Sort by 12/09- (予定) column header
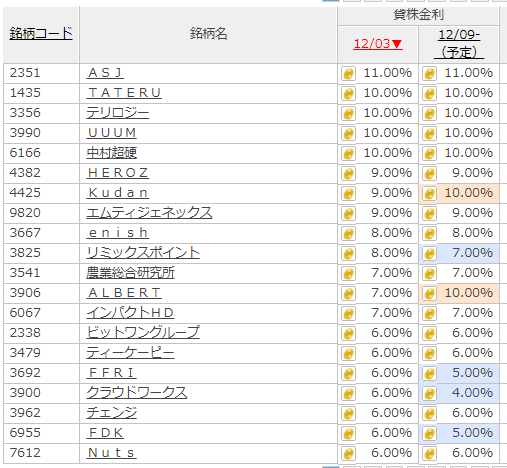 [x=459, y=44]
